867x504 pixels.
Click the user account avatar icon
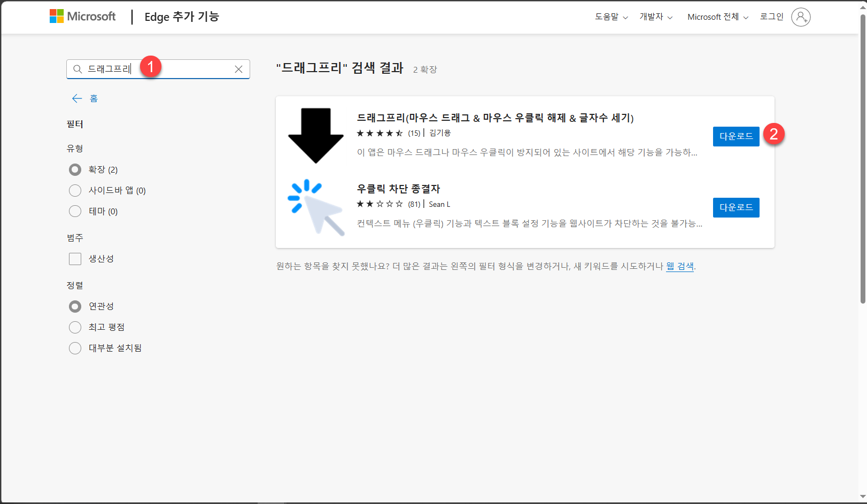click(801, 17)
